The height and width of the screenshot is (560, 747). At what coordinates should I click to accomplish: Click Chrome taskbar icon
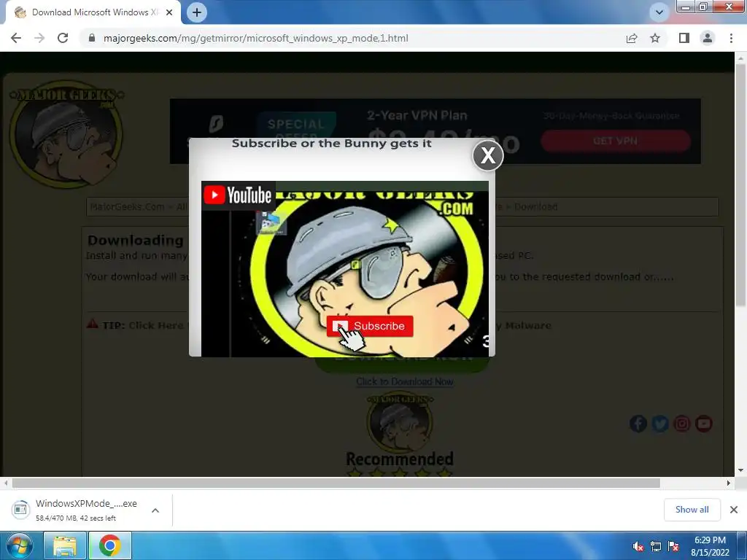pyautogui.click(x=109, y=545)
